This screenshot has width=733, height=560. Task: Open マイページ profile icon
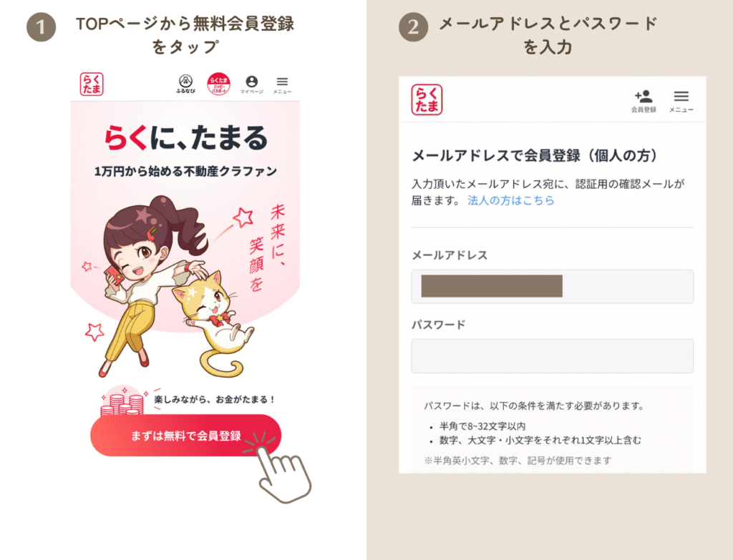tap(251, 84)
